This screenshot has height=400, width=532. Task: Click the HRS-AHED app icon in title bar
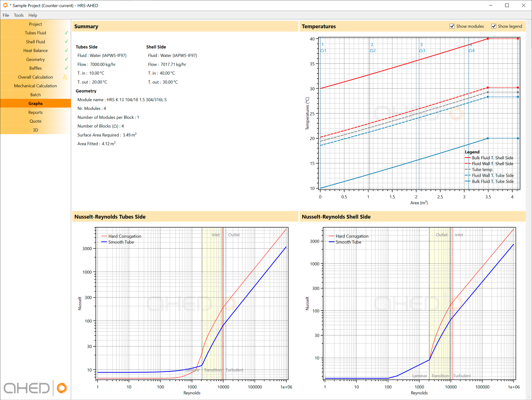click(5, 5)
